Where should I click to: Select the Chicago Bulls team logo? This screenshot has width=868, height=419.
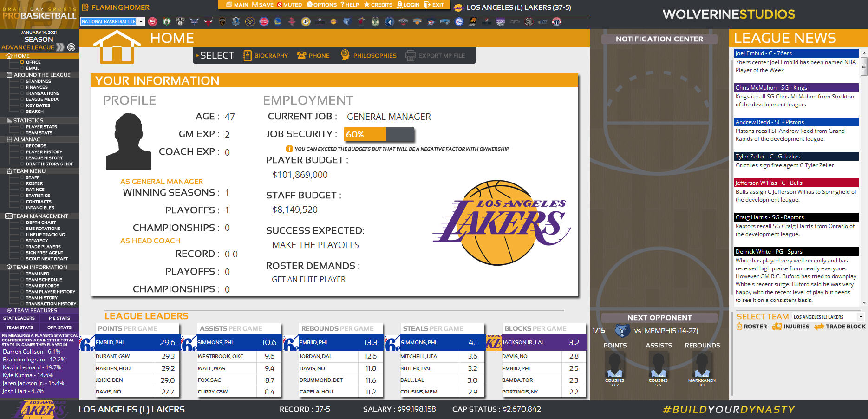tap(208, 21)
